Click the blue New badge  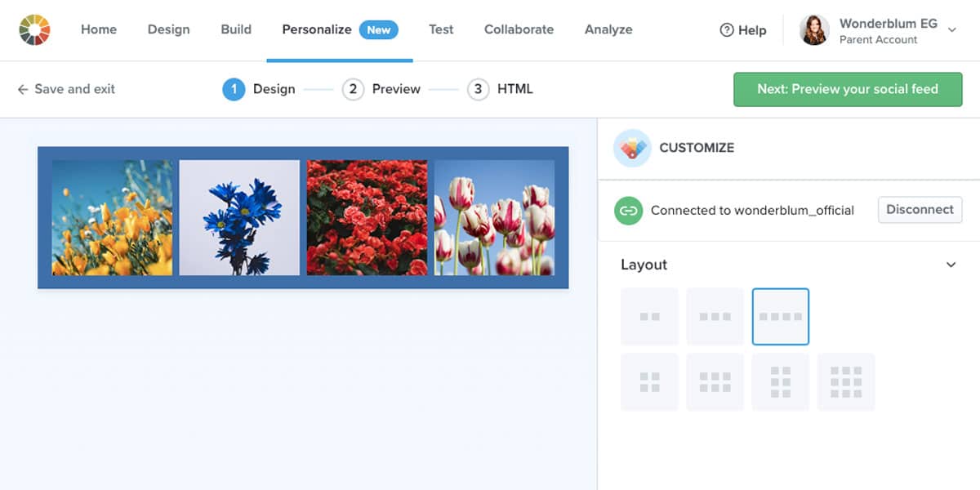pos(379,29)
